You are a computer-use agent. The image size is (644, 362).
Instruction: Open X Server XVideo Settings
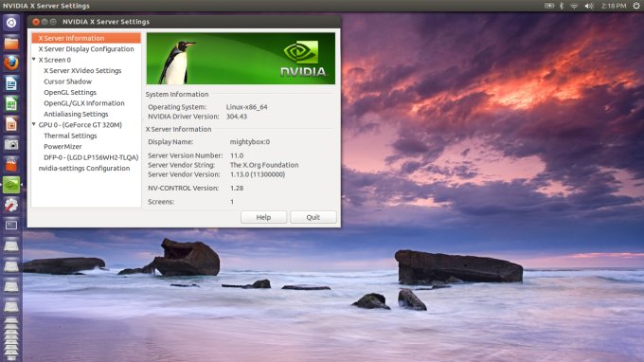[x=82, y=71]
